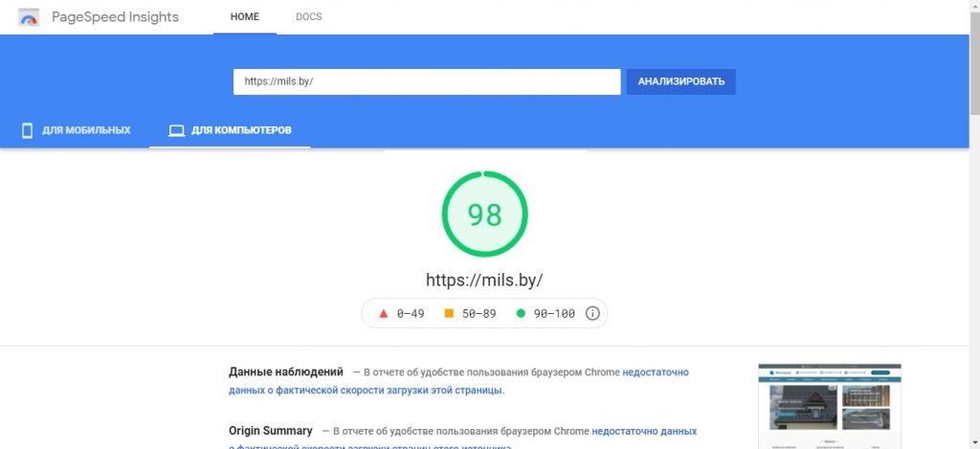The image size is (980, 449).
Task: Select the ДЛЯ КОМПЬЮТЕРОВ tab
Action: coord(230,131)
